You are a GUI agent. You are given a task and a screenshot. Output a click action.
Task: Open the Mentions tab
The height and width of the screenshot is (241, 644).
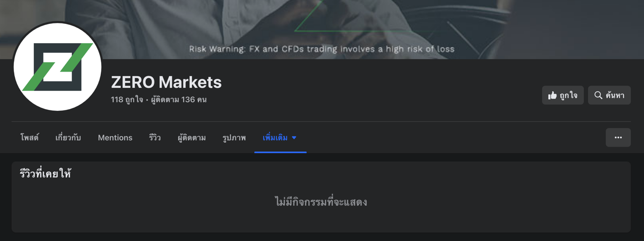[115, 137]
